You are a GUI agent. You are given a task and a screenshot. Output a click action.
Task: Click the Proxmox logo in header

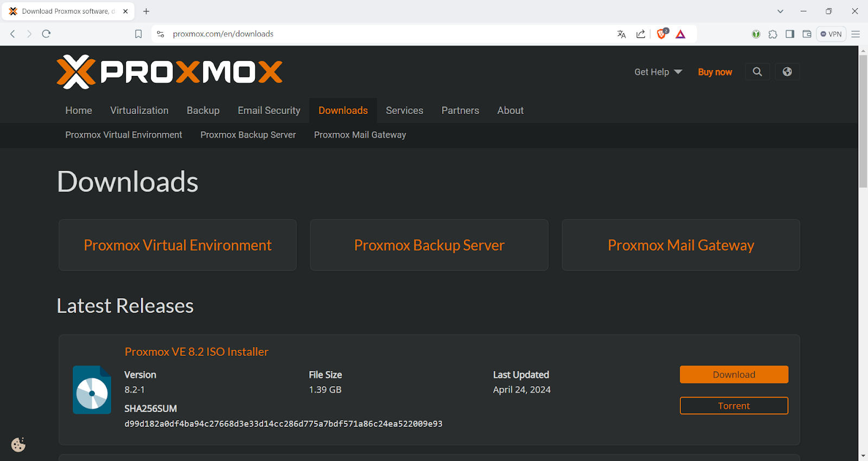(x=170, y=72)
